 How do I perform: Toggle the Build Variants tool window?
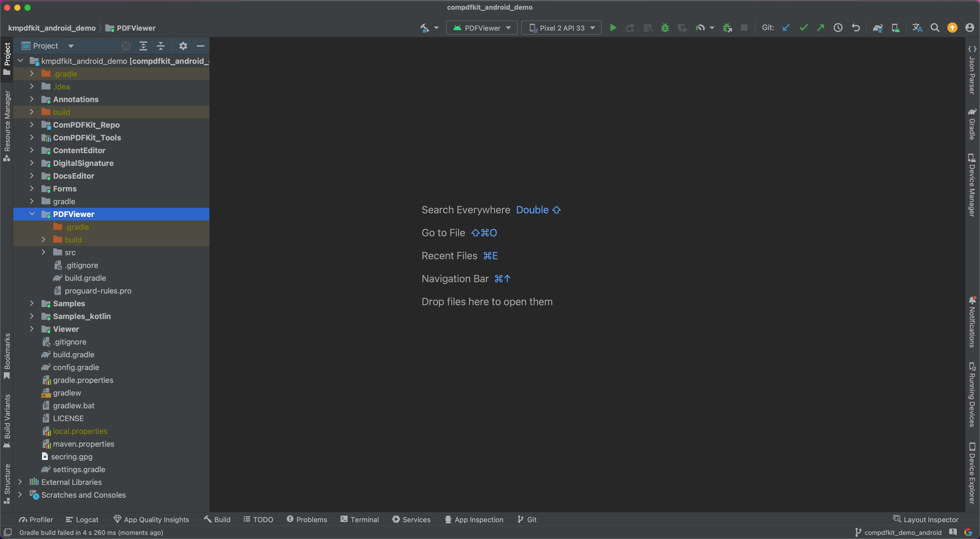[7, 421]
